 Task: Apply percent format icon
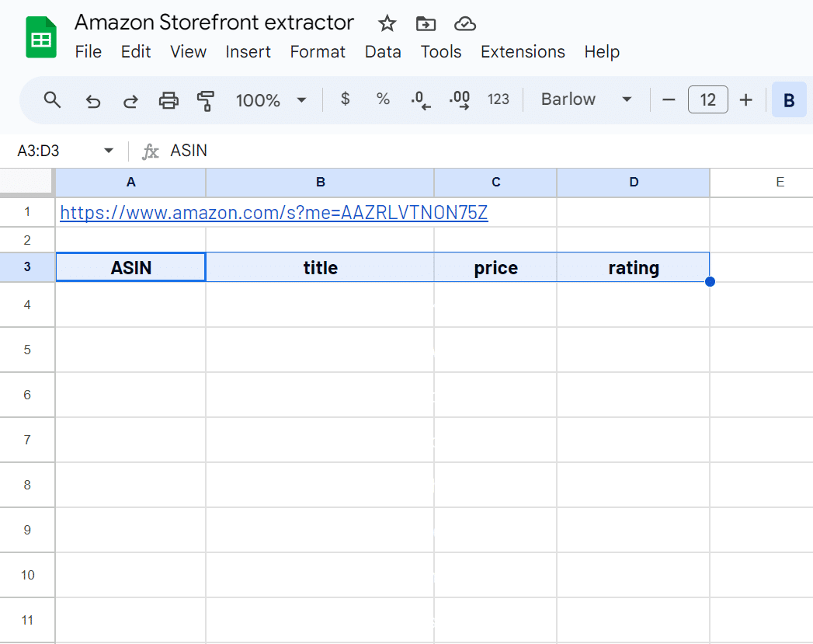tap(383, 99)
